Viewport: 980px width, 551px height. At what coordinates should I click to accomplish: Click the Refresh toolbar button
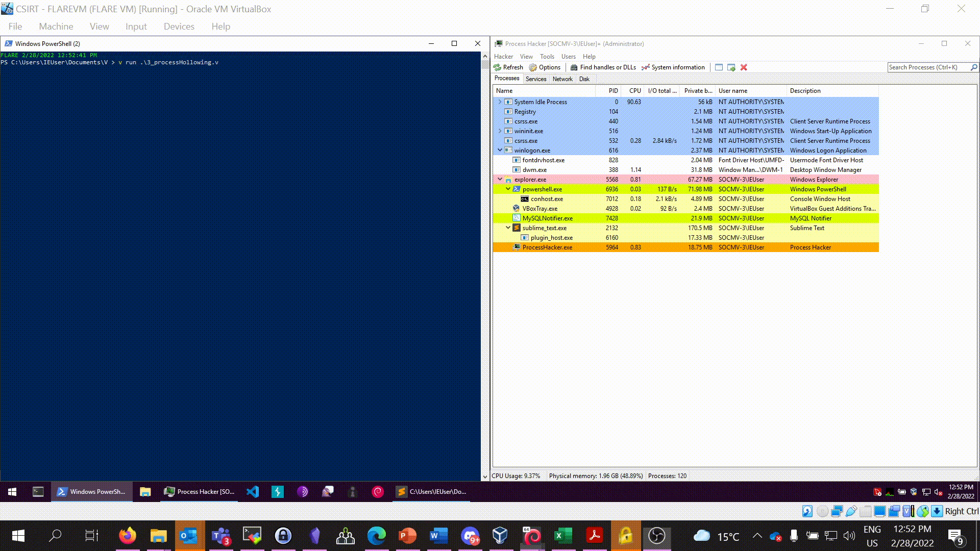tap(508, 67)
